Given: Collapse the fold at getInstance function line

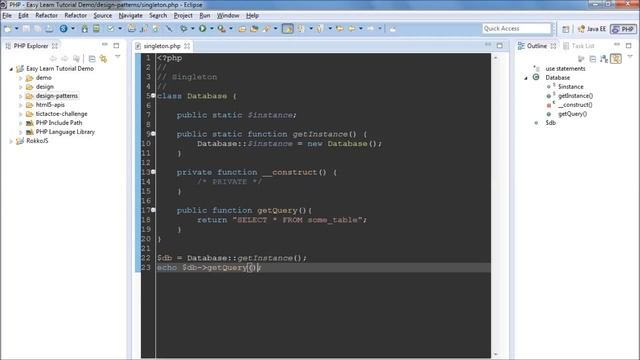Looking at the screenshot, I should click(153, 133).
